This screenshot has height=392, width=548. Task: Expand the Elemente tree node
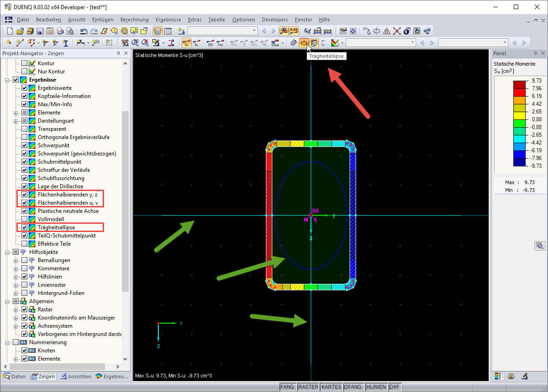tap(16, 113)
